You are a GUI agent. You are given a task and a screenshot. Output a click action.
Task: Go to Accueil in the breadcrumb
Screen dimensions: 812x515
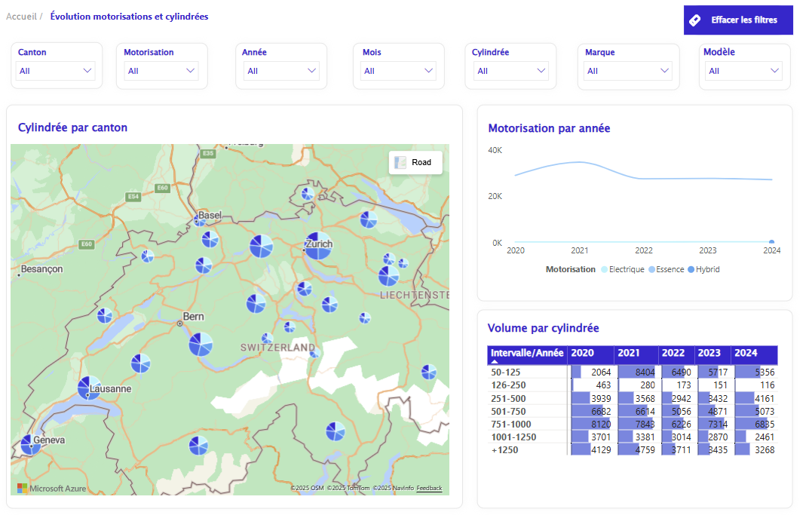click(21, 16)
